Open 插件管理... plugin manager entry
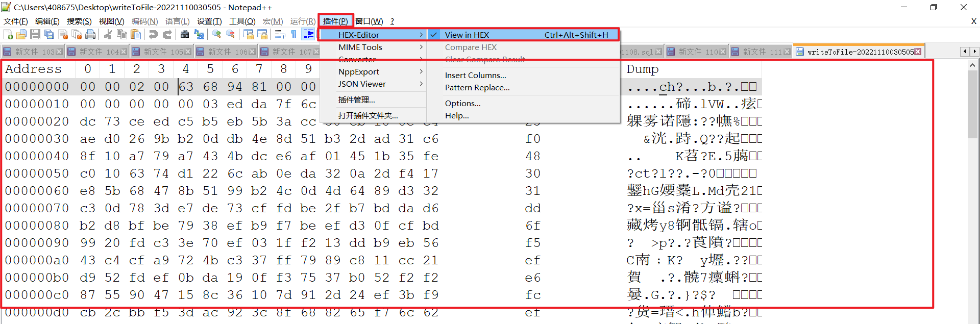The height and width of the screenshot is (324, 980). pyautogui.click(x=373, y=99)
